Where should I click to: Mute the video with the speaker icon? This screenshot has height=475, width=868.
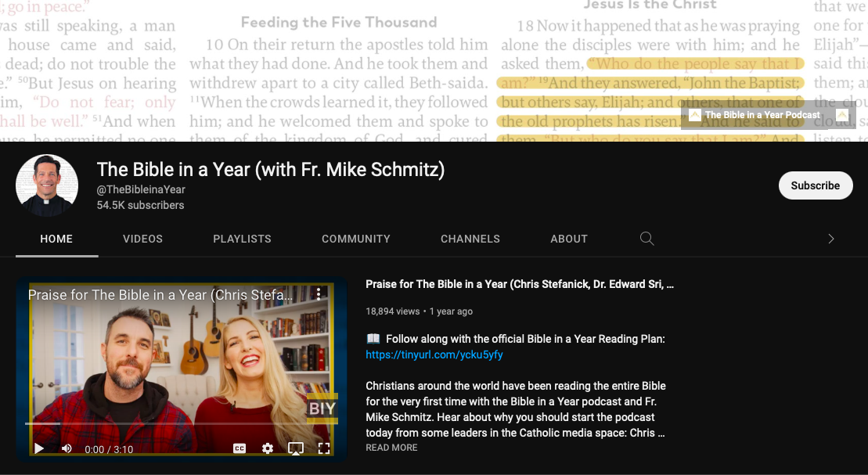click(x=67, y=448)
